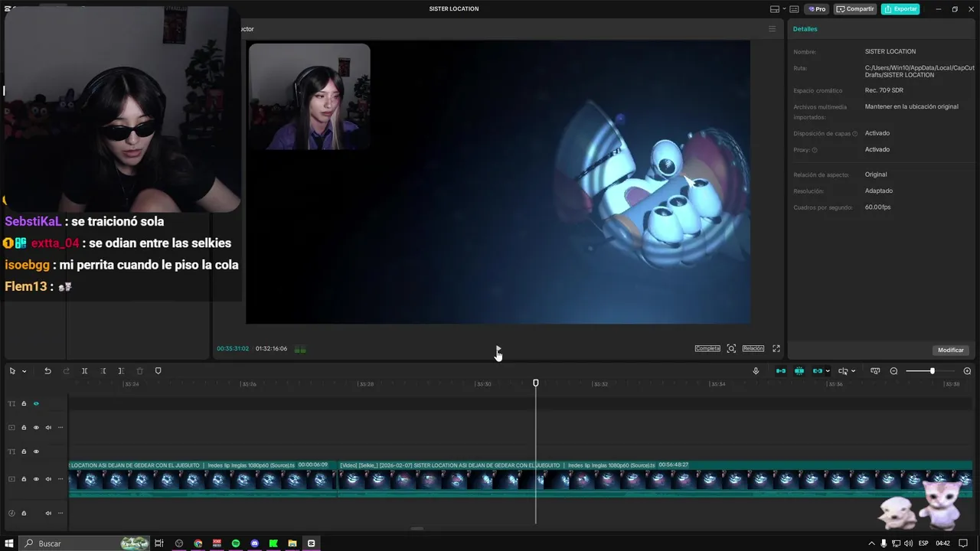Screen dimensions: 980x551
Task: Open Discord from the taskbar
Action: tap(255, 543)
